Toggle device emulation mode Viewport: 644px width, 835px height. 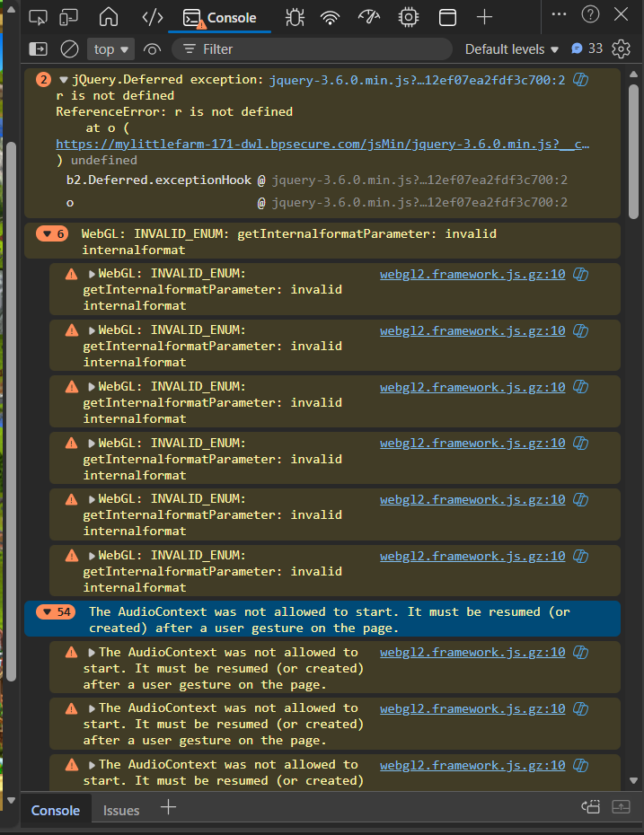[x=69, y=17]
